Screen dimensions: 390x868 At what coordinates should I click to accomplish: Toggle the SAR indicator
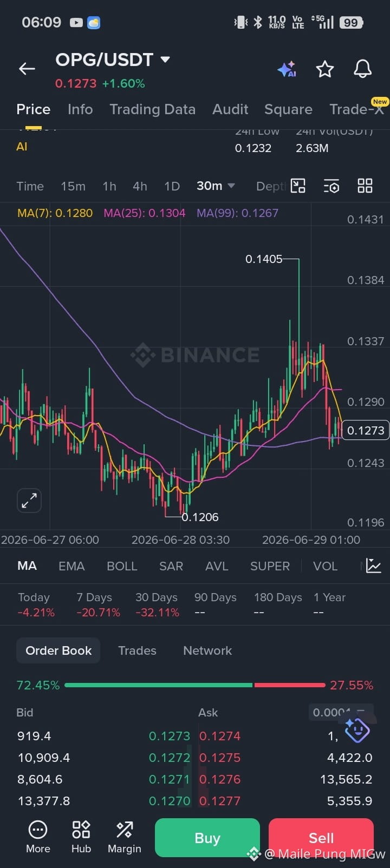(171, 566)
